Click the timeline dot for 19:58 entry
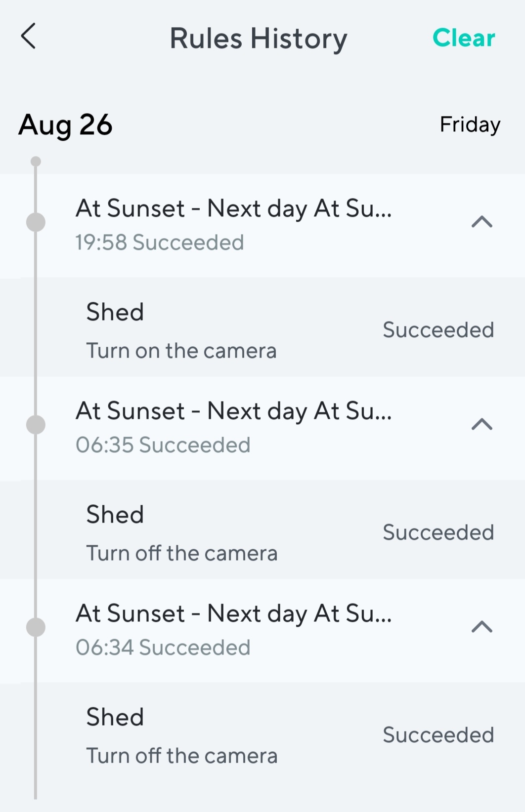This screenshot has height=812, width=525. coord(36,222)
